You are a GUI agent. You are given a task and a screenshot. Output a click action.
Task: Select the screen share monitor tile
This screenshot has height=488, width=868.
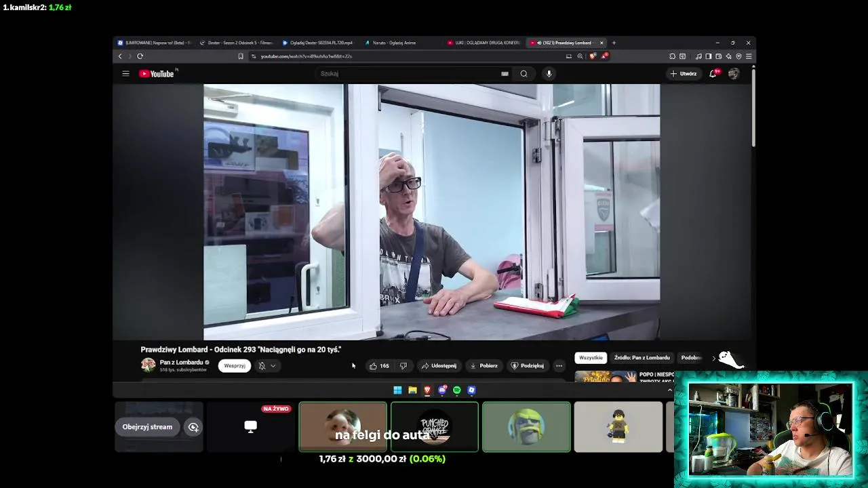pyautogui.click(x=251, y=427)
